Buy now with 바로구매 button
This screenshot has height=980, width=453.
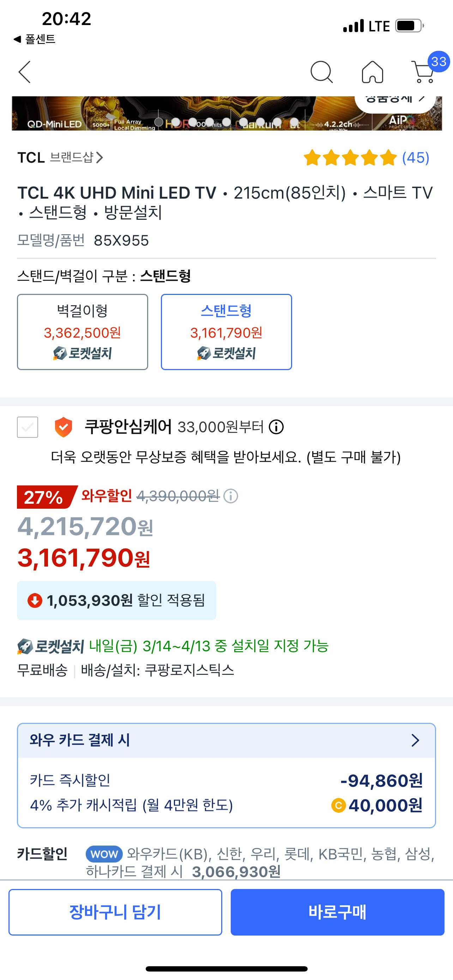click(337, 912)
